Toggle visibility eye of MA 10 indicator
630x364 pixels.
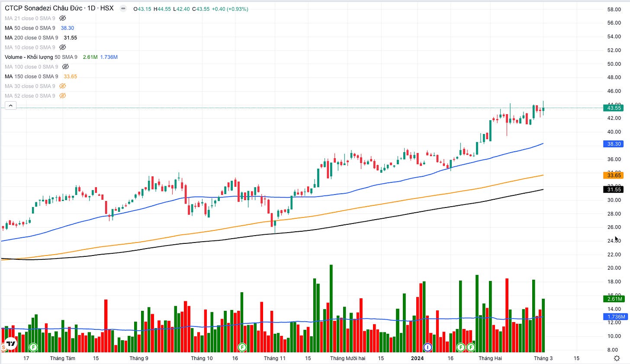[62, 47]
